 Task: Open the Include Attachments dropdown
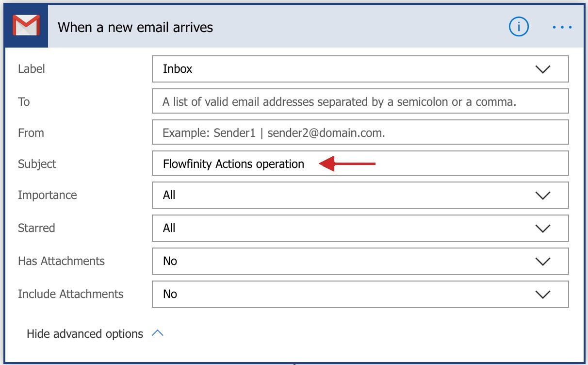pyautogui.click(x=542, y=294)
